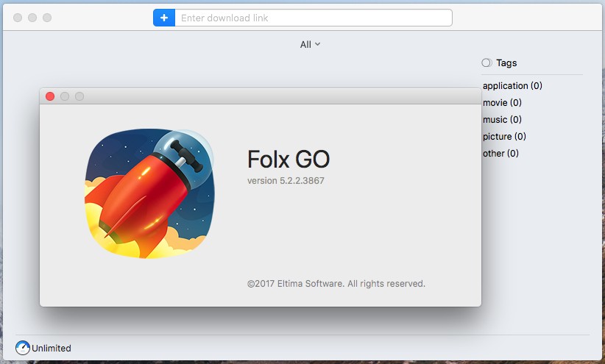Close the Folx GO about window
This screenshot has width=605, height=364.
pos(50,96)
